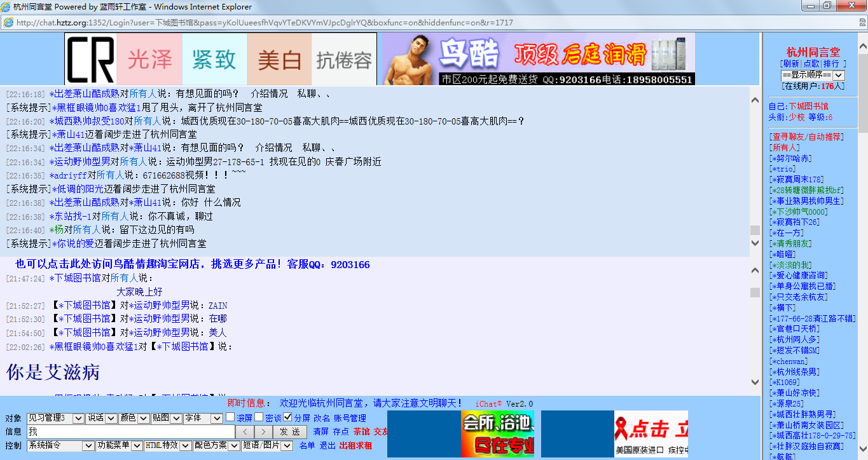
Task: Click 刷新 in the sidebar header
Action: [x=791, y=64]
